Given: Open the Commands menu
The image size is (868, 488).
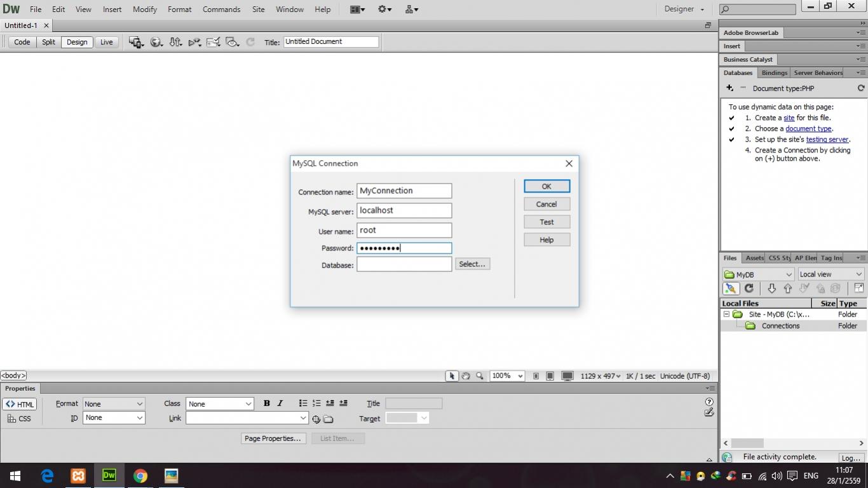Looking at the screenshot, I should (x=221, y=10).
